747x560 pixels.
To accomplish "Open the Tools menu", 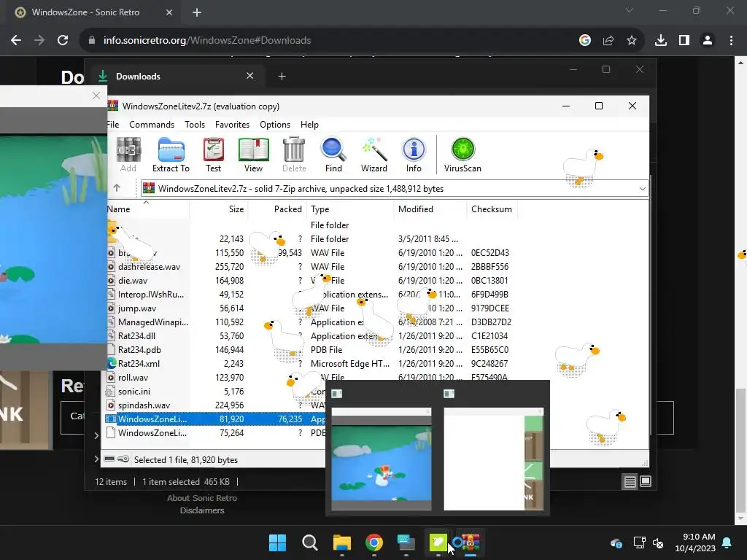I will [x=195, y=124].
